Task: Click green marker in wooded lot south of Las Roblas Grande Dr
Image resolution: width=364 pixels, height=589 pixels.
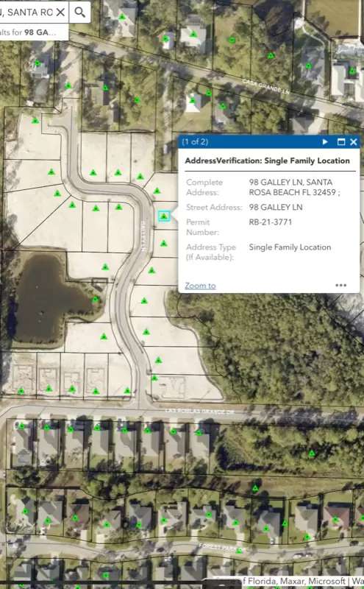Action: [x=312, y=454]
